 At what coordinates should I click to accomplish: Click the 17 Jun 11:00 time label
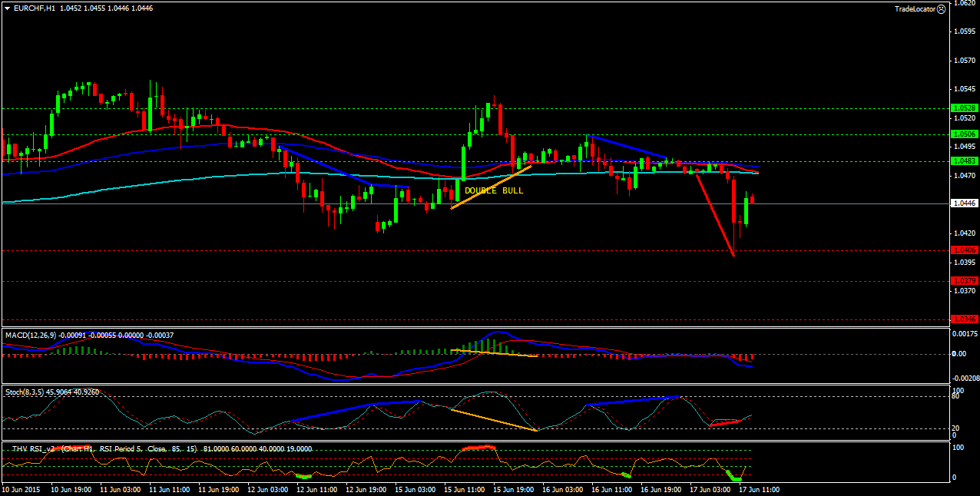tap(759, 489)
